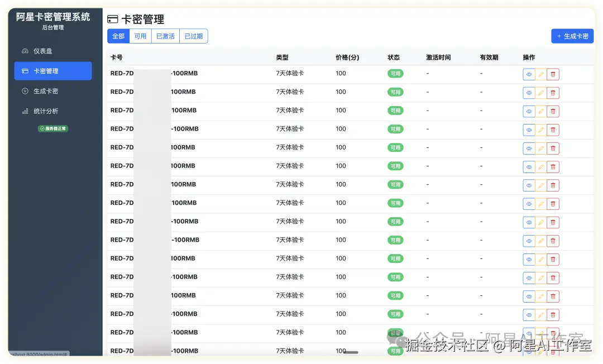Click the horizontal scrollbar below the table
Image resolution: width=603 pixels, height=364 pixels.
pyautogui.click(x=352, y=352)
